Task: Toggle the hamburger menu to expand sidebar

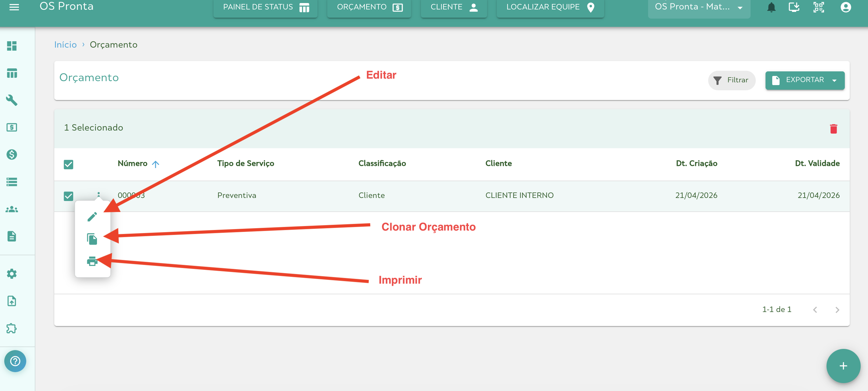Action: [14, 7]
